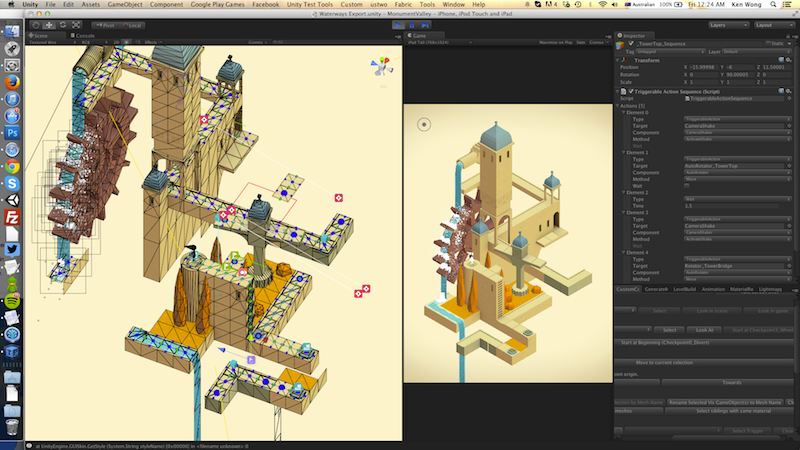Open script component gear settings menu
The width and height of the screenshot is (800, 450).
pyautogui.click(x=788, y=91)
